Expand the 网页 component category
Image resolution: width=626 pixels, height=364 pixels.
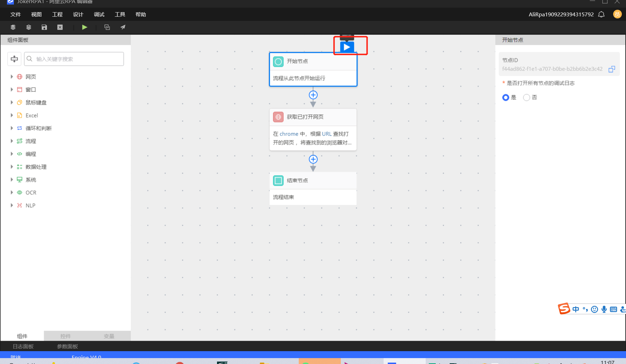pos(12,76)
